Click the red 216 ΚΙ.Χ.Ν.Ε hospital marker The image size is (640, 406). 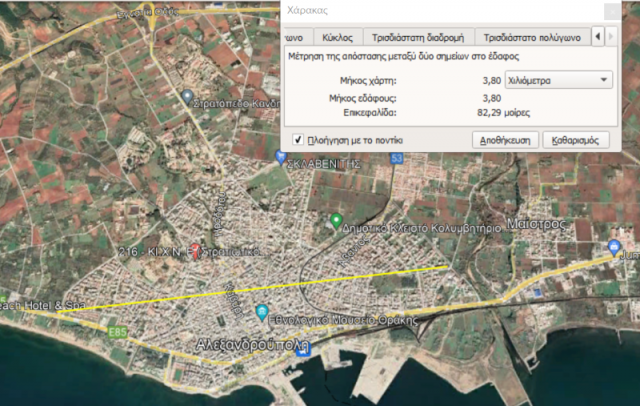pos(196,251)
